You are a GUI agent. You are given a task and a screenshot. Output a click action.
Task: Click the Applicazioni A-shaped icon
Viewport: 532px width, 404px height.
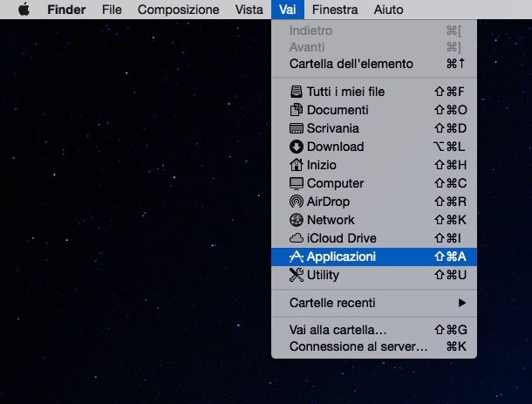pos(297,257)
